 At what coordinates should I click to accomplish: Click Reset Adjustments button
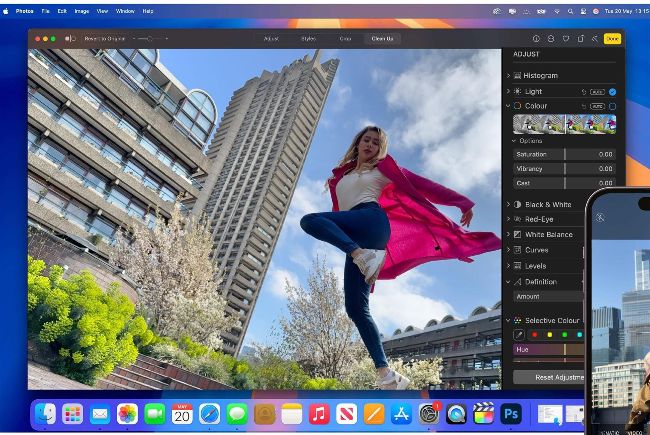click(x=549, y=377)
